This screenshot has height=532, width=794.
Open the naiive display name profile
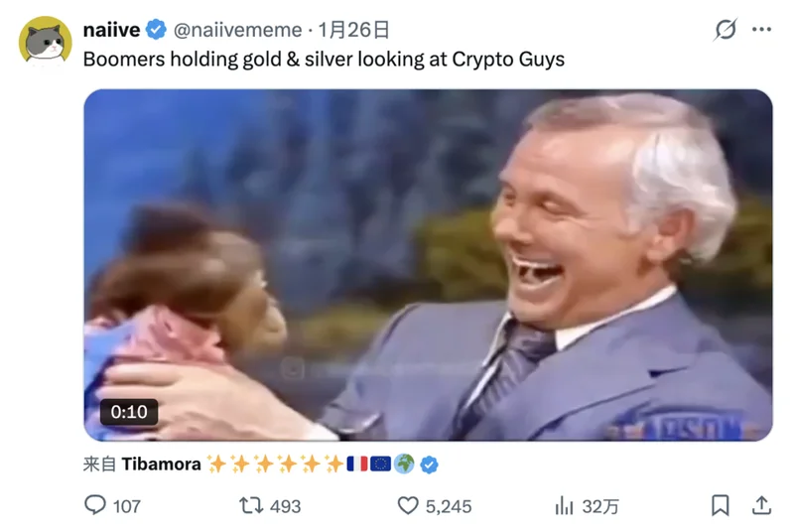tap(111, 30)
